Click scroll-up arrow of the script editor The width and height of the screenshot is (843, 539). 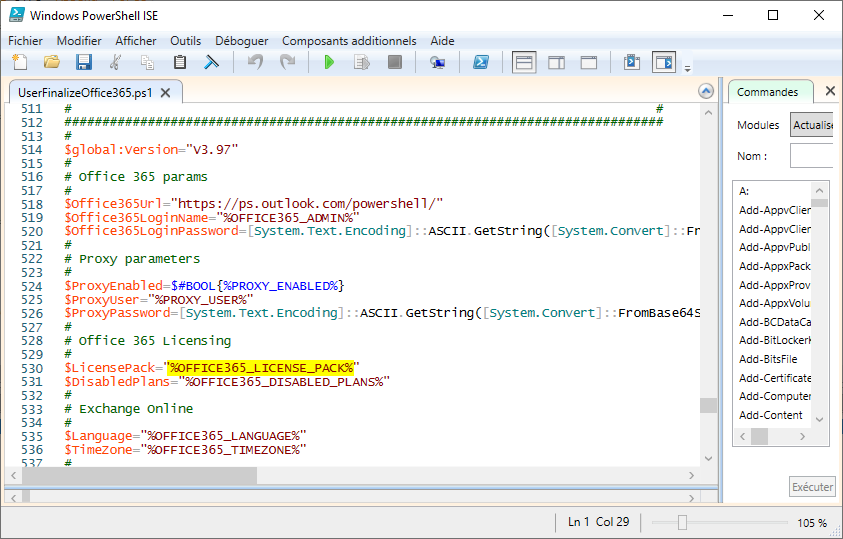708,112
